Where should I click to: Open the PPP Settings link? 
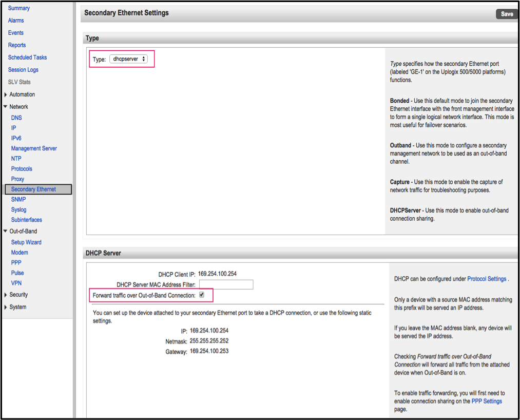(487, 401)
